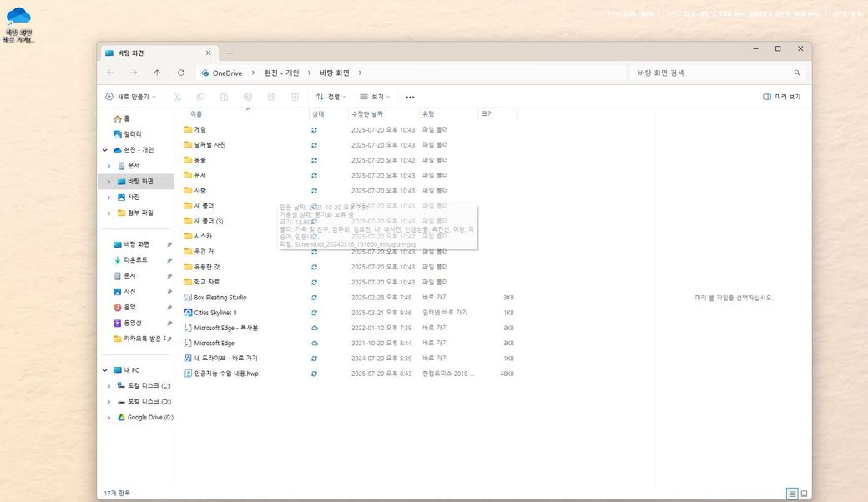Sort by the 크기 column header
868x502 pixels.
tap(487, 114)
